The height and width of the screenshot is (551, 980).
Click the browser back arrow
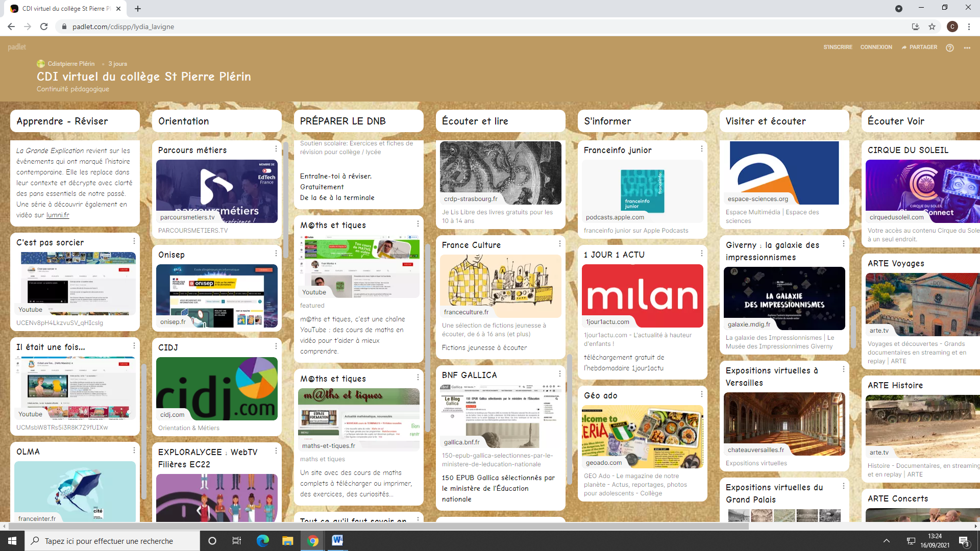tap(11, 27)
